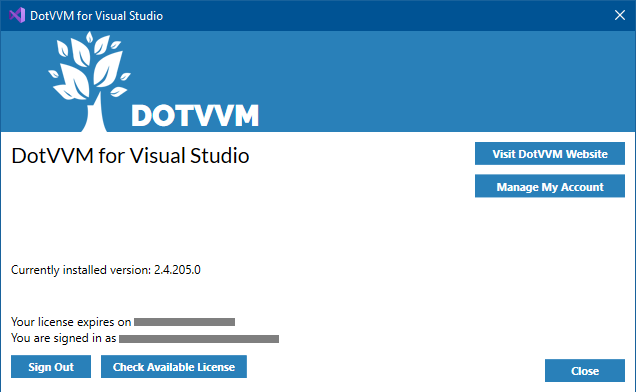Click the 'Your license expires on' text

pos(71,322)
